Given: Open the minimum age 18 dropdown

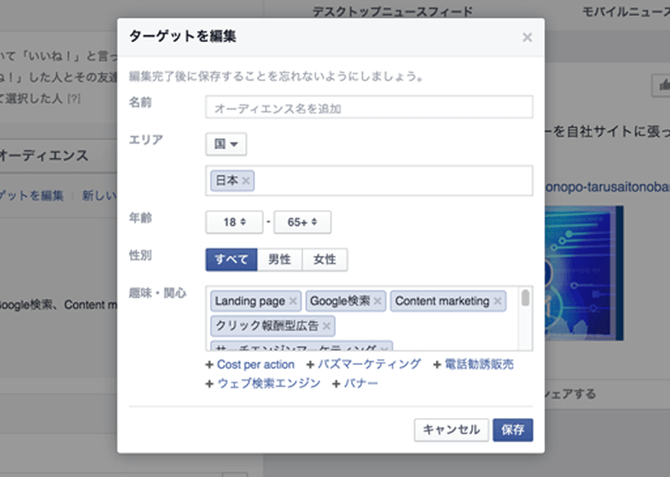Looking at the screenshot, I should [x=234, y=222].
